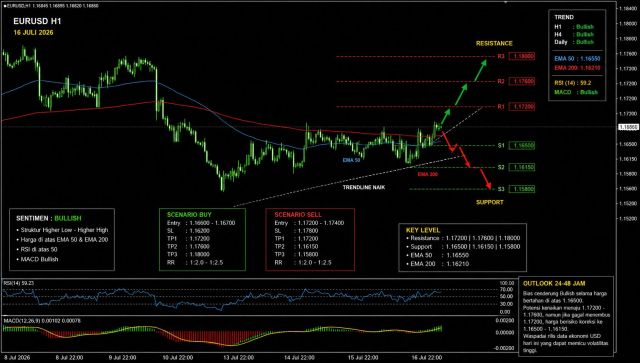Click the RSI(14) 59.23 indicator label
Screen dimensions: 640x363
(x=19, y=283)
